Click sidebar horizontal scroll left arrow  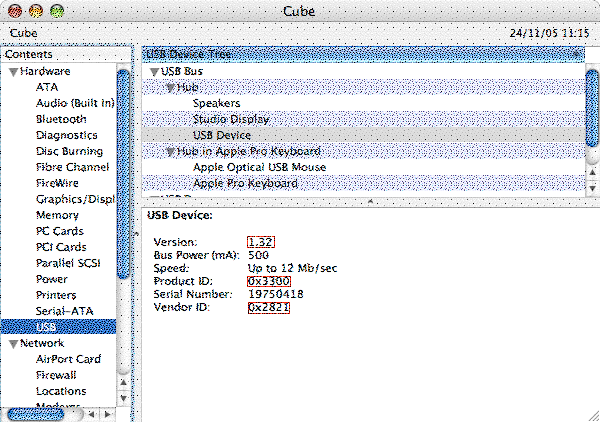[x=91, y=414]
